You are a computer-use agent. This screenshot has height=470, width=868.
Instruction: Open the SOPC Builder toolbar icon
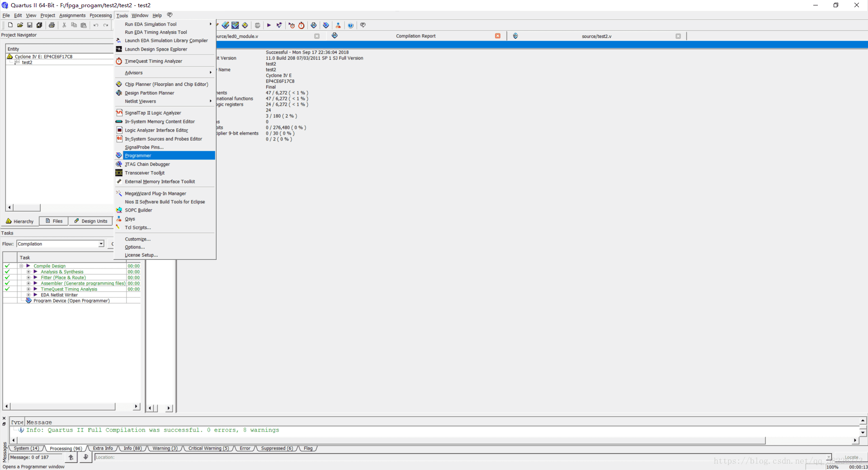pos(338,25)
